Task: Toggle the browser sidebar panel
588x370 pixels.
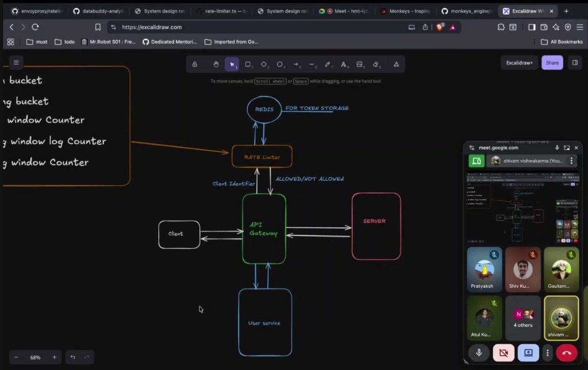Action: [532, 27]
